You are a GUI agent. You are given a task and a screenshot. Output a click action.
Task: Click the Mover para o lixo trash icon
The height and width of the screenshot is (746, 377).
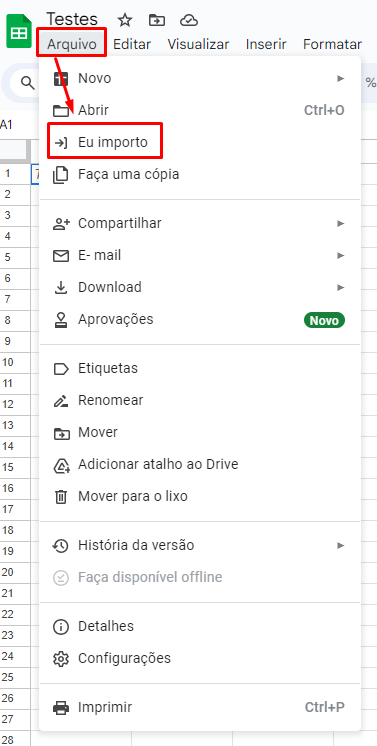[x=61, y=497]
